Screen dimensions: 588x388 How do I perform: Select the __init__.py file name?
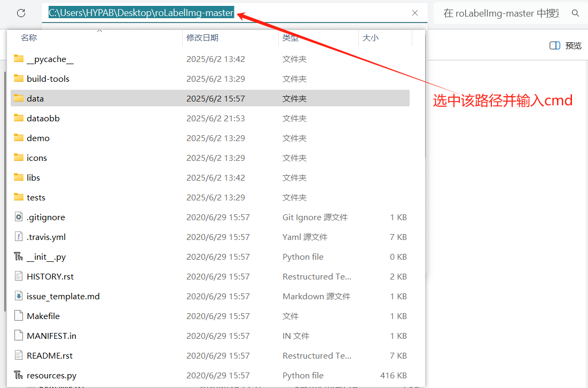46,257
